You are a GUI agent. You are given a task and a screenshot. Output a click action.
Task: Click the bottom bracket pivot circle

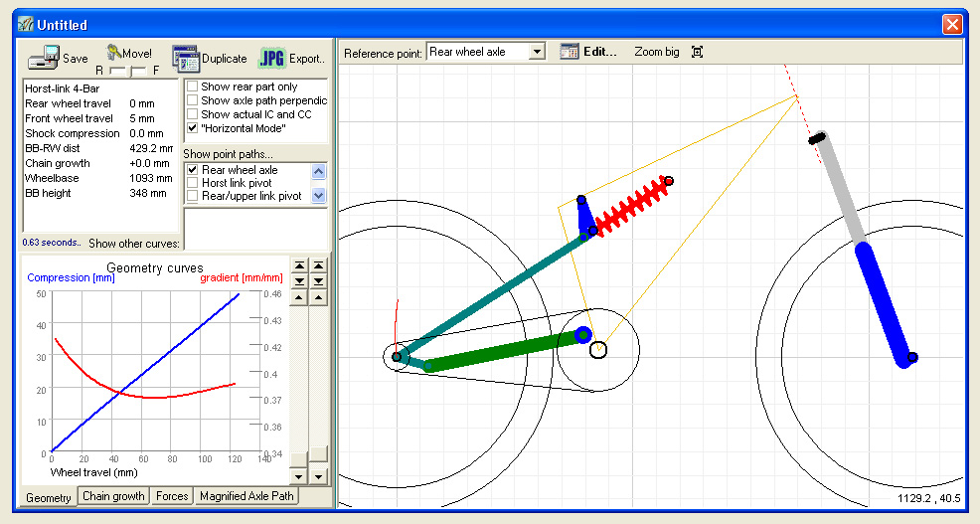597,349
